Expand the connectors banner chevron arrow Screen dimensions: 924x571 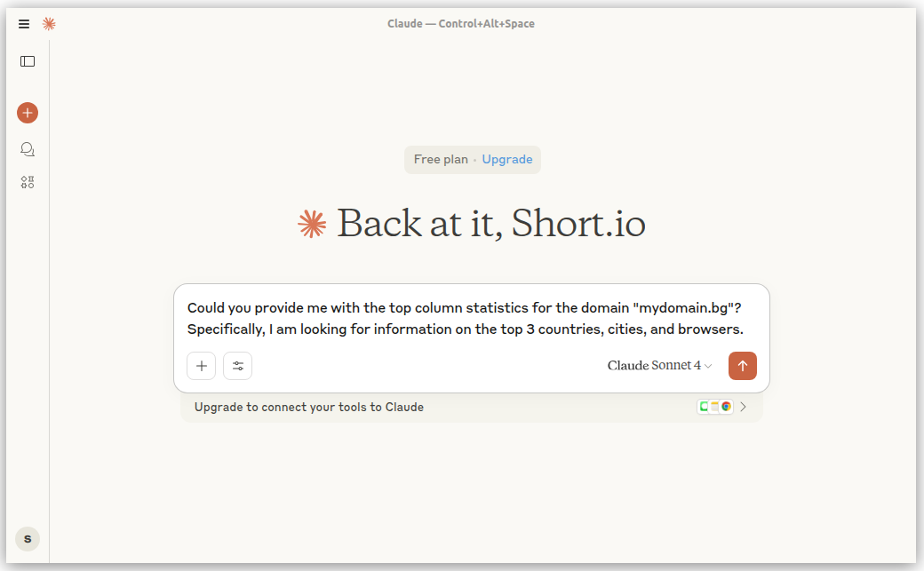pyautogui.click(x=744, y=407)
